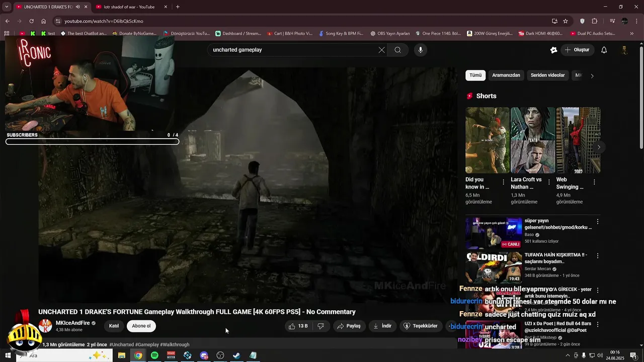Subscribe with the Abone ol button

click(141, 326)
